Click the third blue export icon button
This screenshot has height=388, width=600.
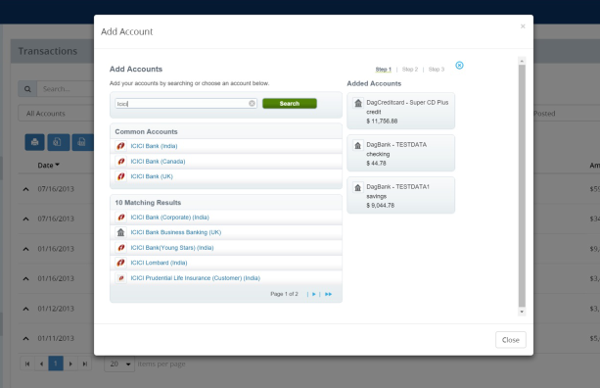click(82, 142)
